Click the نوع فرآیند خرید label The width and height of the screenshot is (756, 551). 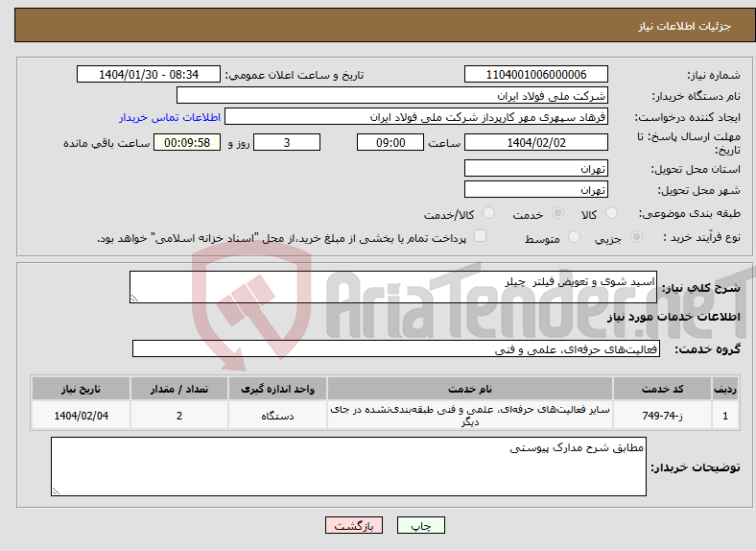[702, 237]
